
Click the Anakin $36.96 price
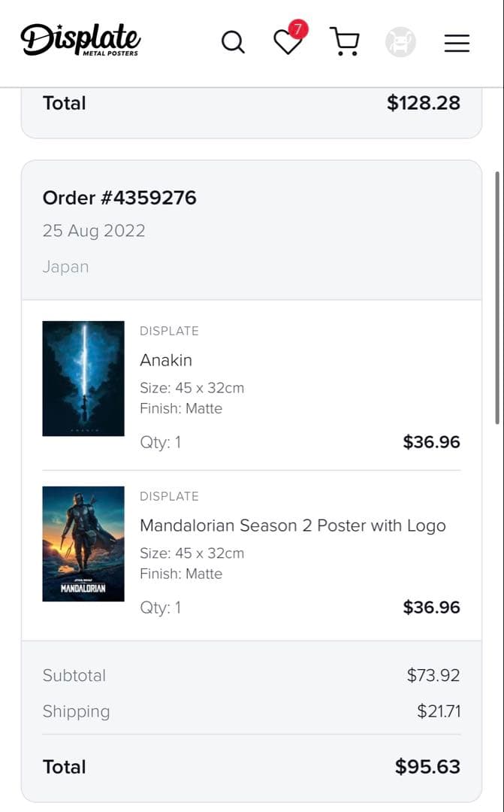(431, 442)
